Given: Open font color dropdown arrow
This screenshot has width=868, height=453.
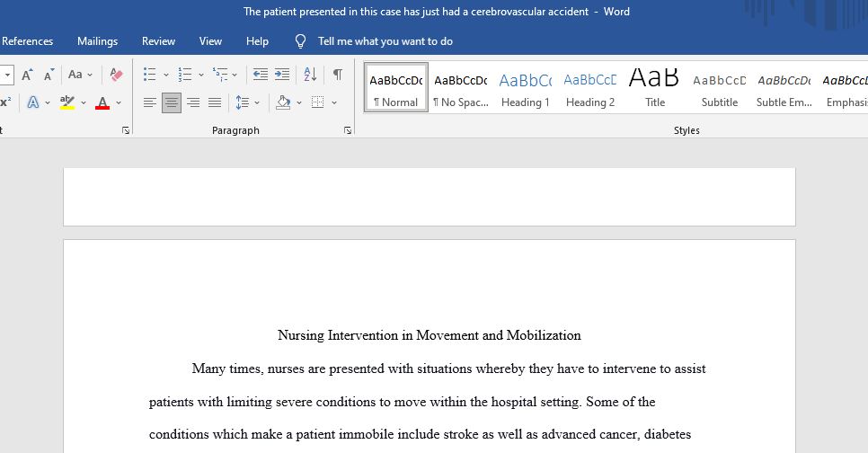Looking at the screenshot, I should (x=119, y=102).
